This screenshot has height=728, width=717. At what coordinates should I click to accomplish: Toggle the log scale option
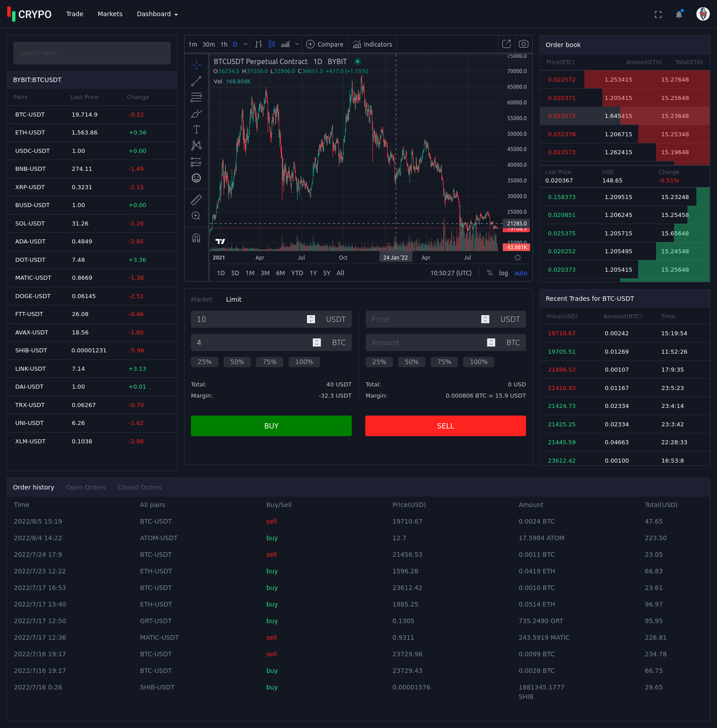point(503,273)
